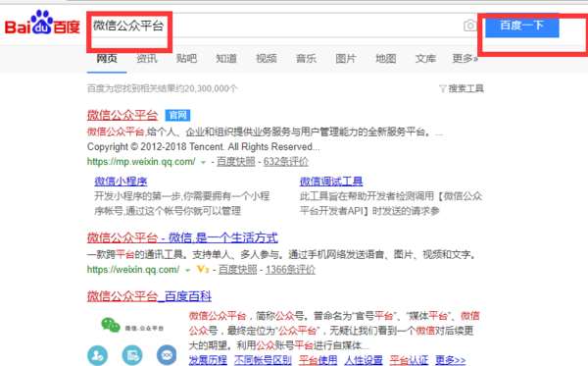This screenshot has height=366, width=588.
Task: Open the 微信小程序 sublink
Action: click(121, 182)
